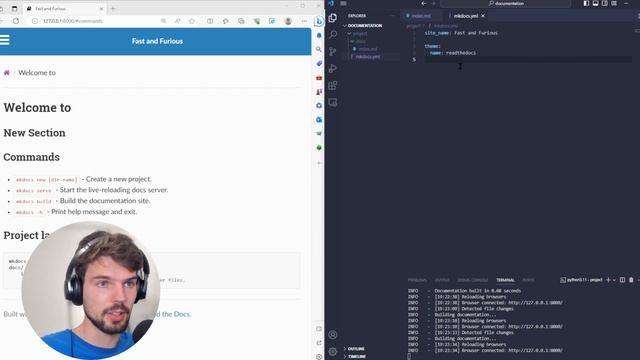Open Bing Copilot sidebar icon
640x360 pixels.
319,21
